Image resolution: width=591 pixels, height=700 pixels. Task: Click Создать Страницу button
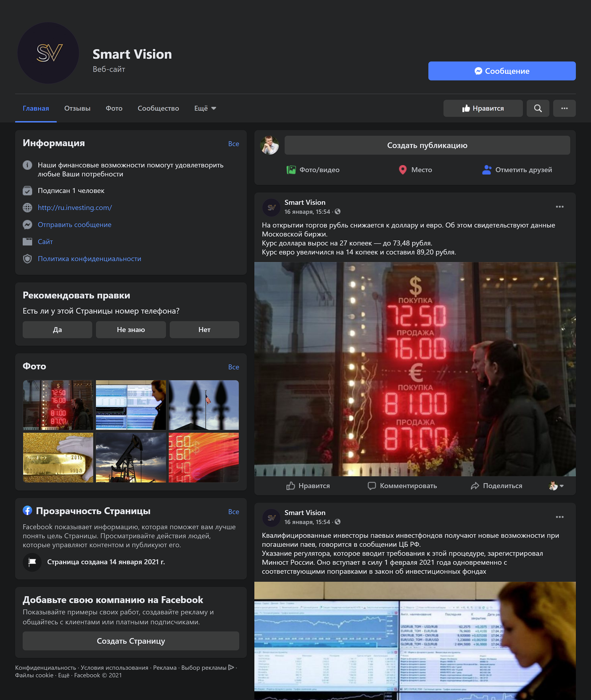tap(131, 641)
